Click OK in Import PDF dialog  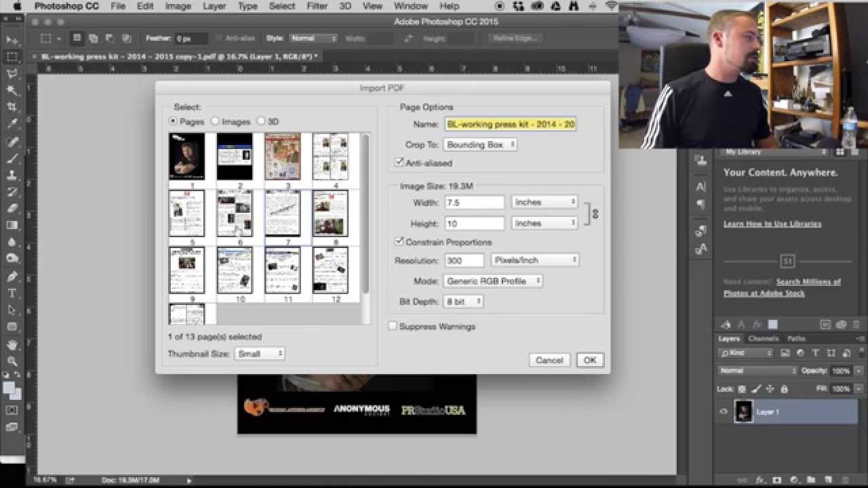tap(590, 360)
